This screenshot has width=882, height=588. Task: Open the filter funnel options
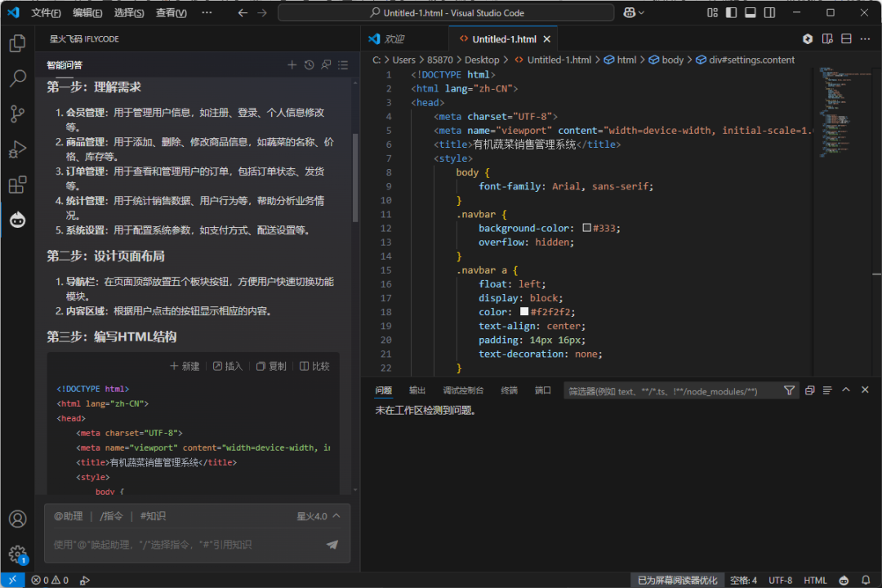[789, 390]
